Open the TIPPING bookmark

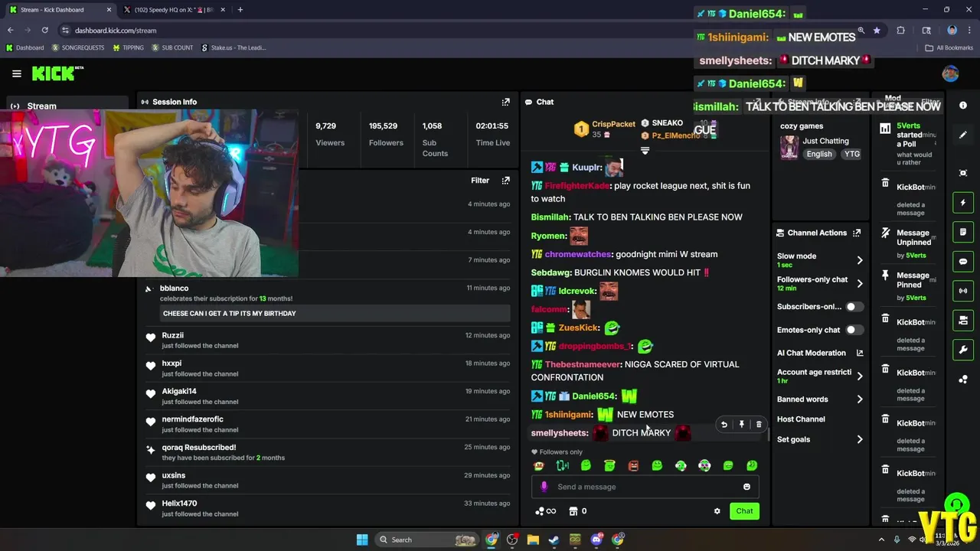(128, 47)
